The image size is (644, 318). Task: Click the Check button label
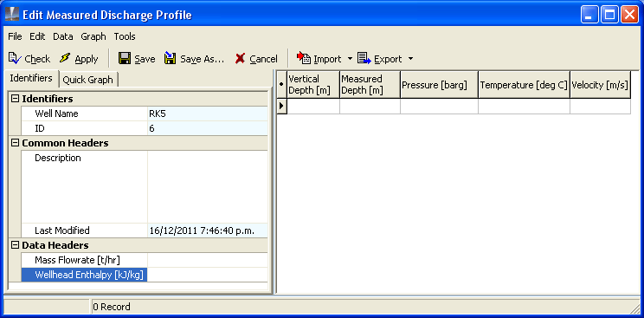37,59
